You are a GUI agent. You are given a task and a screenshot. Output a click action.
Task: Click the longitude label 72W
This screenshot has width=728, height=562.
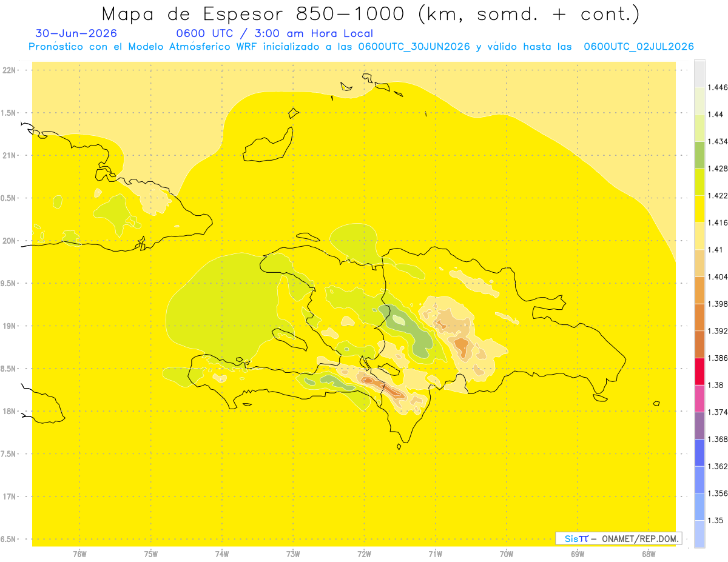pyautogui.click(x=364, y=554)
